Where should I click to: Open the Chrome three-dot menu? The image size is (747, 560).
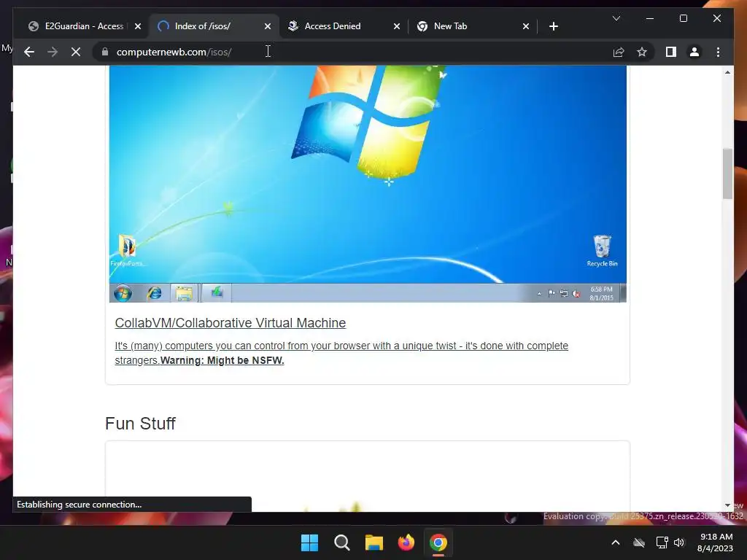pyautogui.click(x=718, y=52)
